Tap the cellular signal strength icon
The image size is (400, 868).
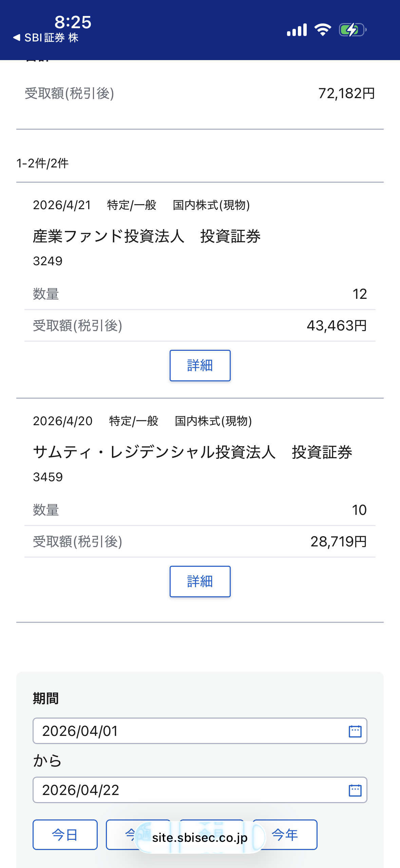pos(297,30)
